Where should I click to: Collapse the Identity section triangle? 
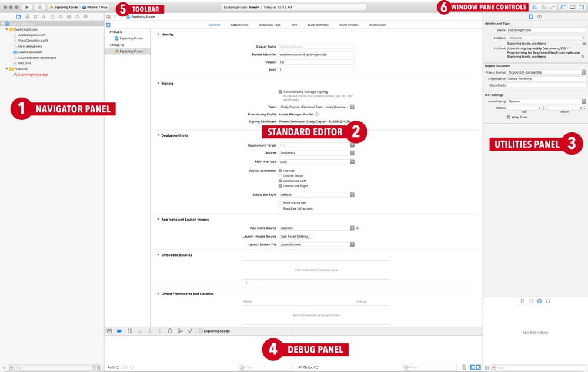click(158, 34)
